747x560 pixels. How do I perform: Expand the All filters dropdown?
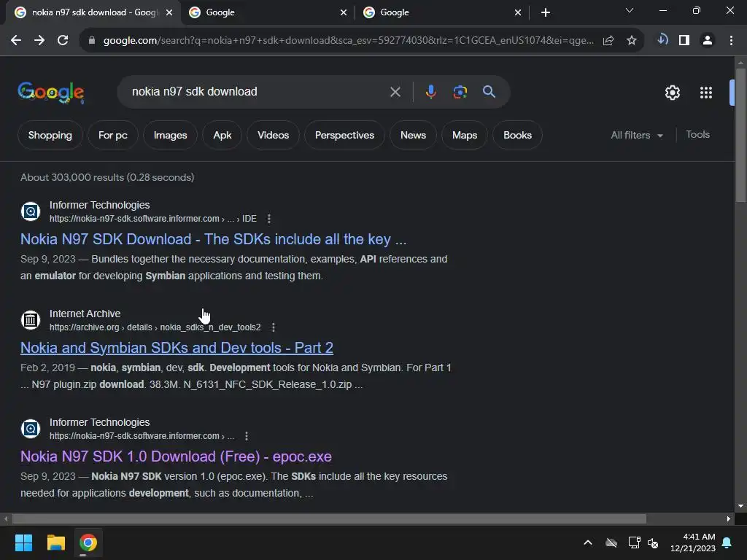pos(636,135)
